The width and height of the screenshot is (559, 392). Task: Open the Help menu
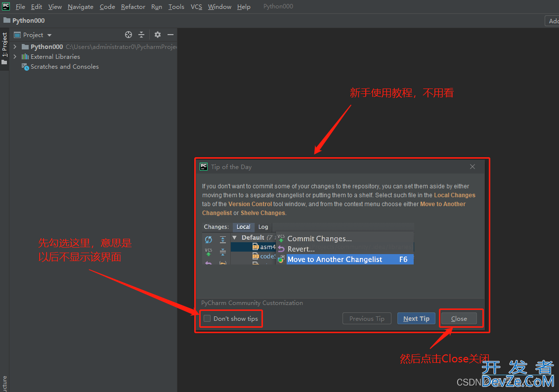pos(244,7)
